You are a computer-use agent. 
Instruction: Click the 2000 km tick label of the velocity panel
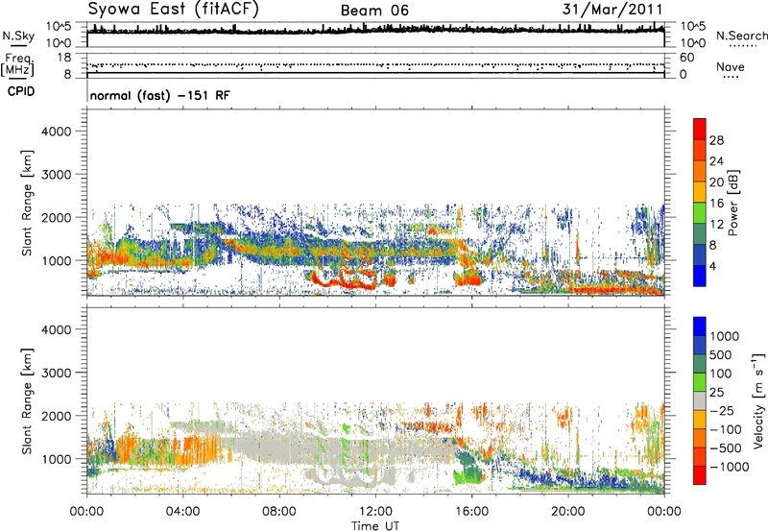[57, 416]
